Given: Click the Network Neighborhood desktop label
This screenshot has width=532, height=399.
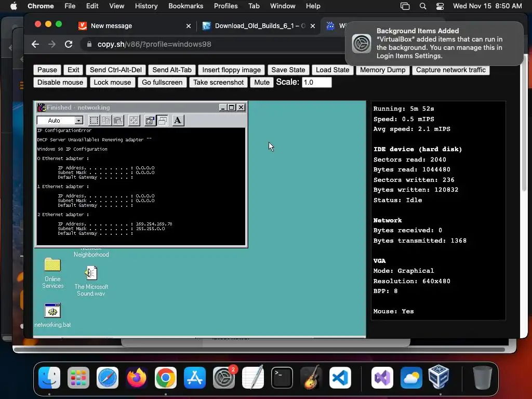Looking at the screenshot, I should (91, 254).
